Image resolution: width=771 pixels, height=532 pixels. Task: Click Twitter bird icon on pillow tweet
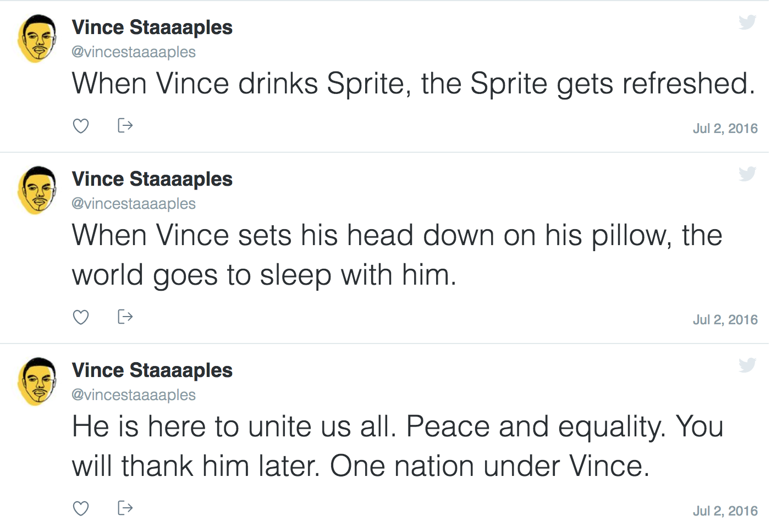[747, 174]
